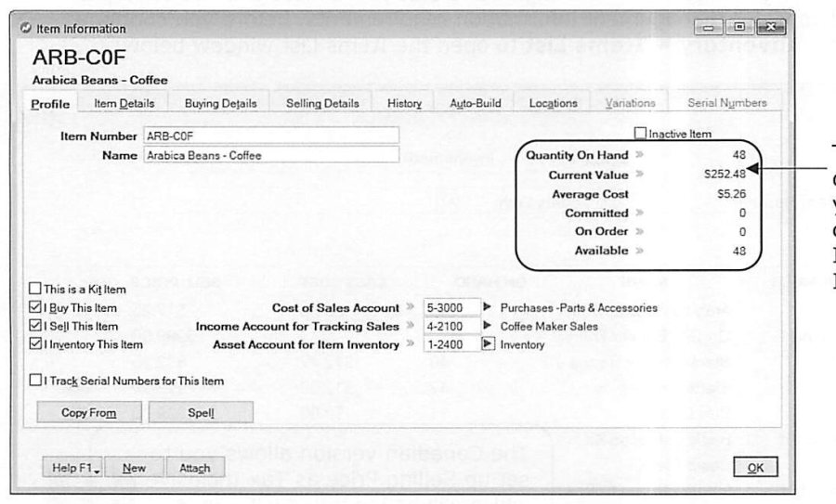Click the Inventory account name text
Screen dimensions: 836x504
522,344
